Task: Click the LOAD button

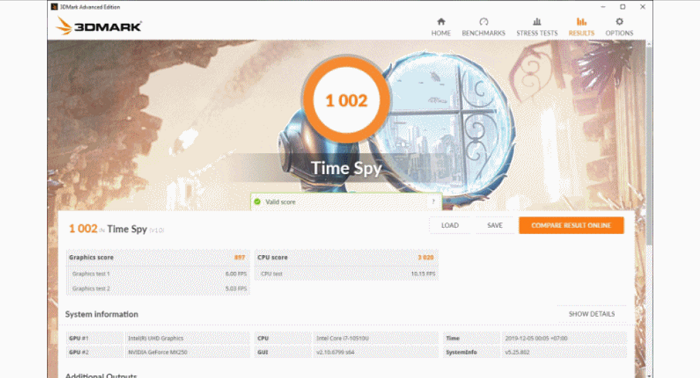Action: pos(450,225)
